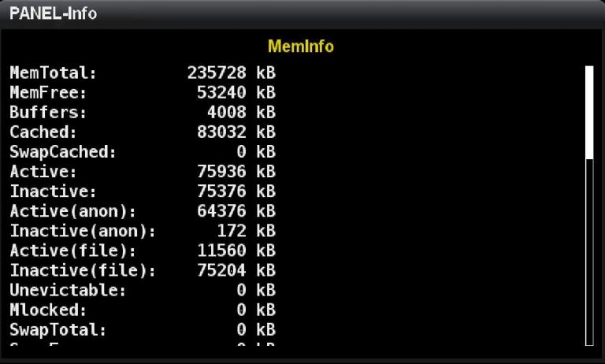This screenshot has width=605, height=364.
Task: Click the Active(anon) row label
Action: pos(72,211)
